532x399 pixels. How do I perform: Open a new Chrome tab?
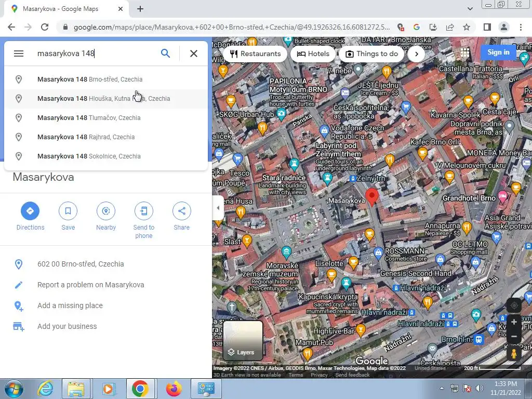pos(140,9)
